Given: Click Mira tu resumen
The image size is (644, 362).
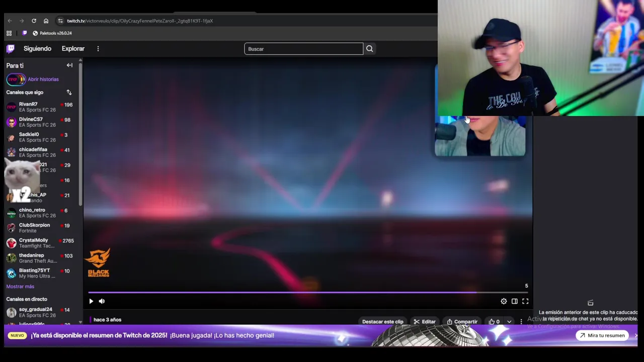Looking at the screenshot, I should pyautogui.click(x=602, y=335).
